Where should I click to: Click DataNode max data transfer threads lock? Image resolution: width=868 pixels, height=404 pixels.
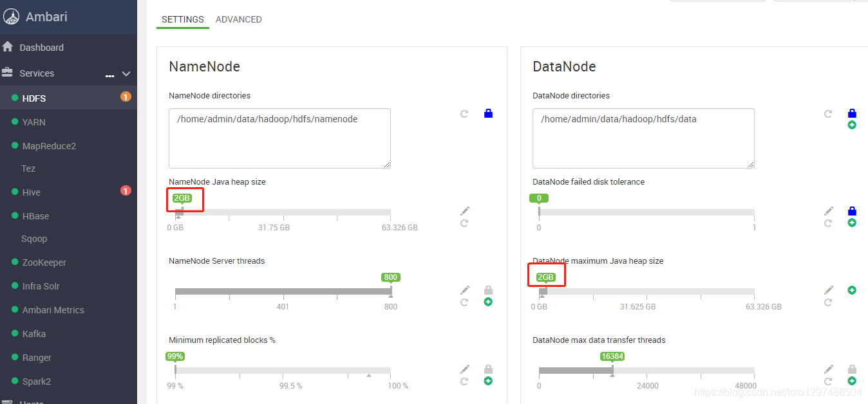point(852,369)
